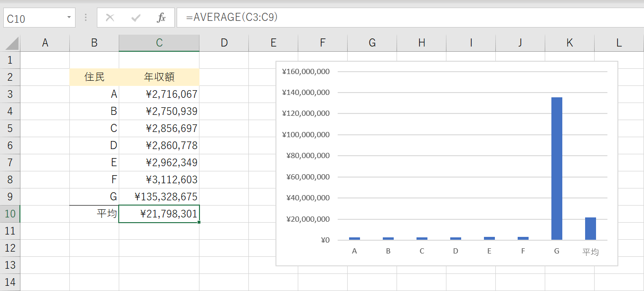Open the Name Box dropdown arrow
The height and width of the screenshot is (291, 644).
(69, 18)
